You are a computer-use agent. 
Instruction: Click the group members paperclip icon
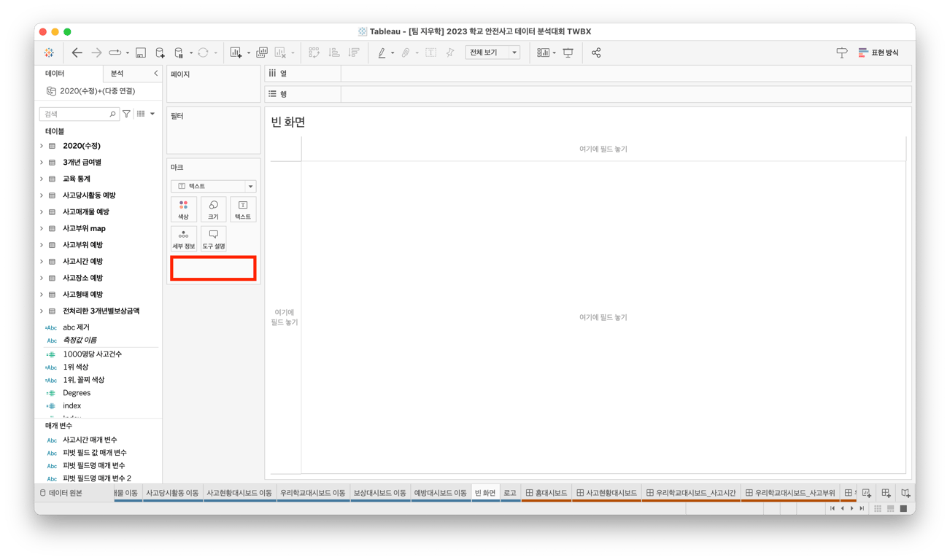(406, 52)
